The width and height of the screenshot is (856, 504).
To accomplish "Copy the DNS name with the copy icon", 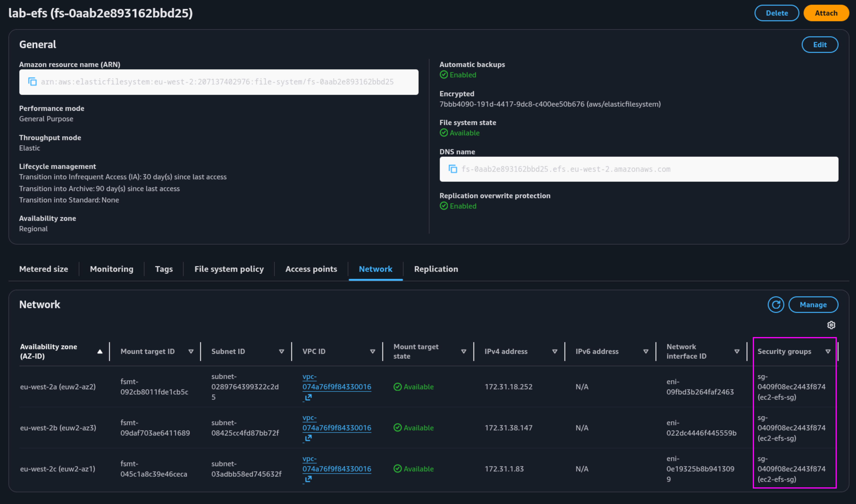I will tap(453, 169).
